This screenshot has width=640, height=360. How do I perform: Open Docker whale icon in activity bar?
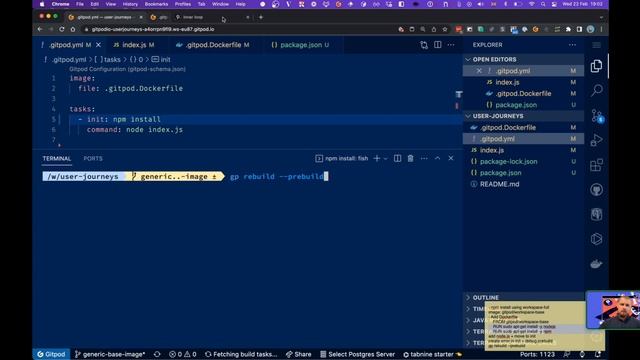596,264
